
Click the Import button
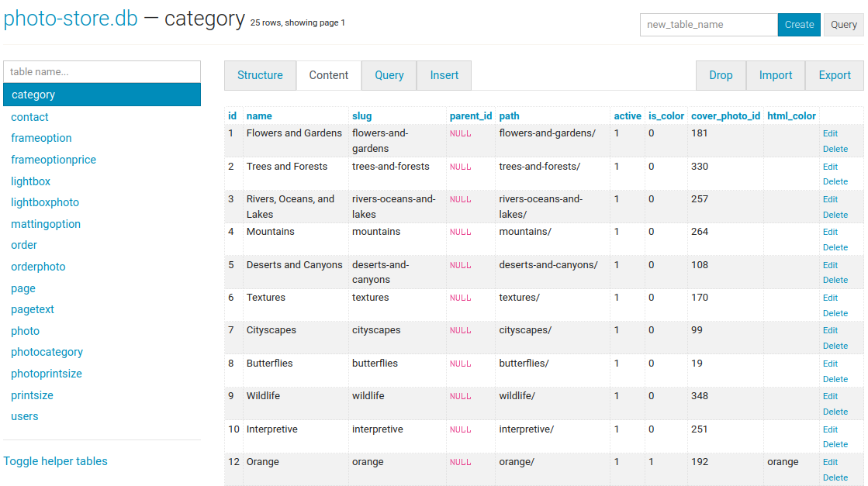click(x=775, y=75)
